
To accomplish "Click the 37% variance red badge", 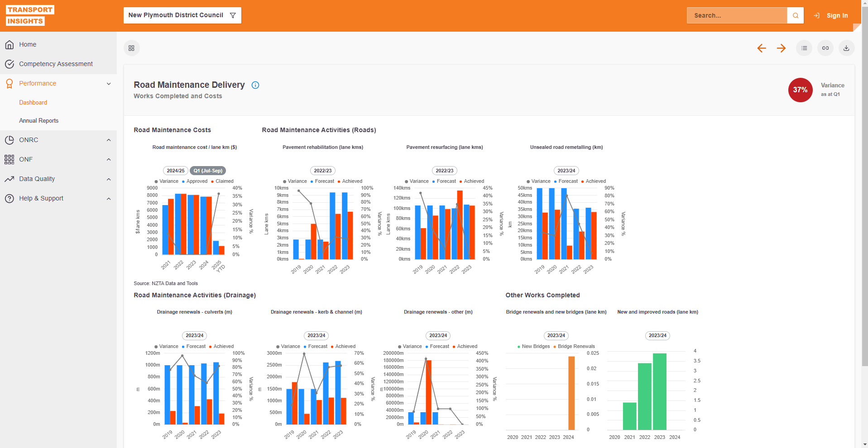I will pyautogui.click(x=800, y=90).
